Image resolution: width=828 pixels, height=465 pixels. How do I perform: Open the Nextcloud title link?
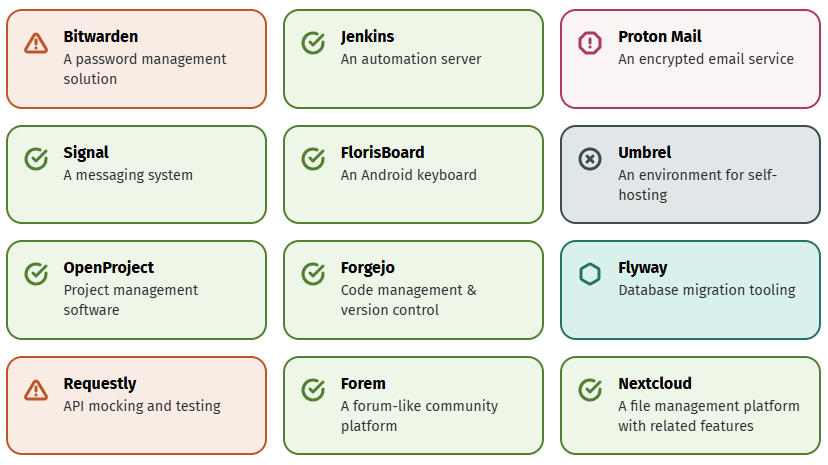655,383
